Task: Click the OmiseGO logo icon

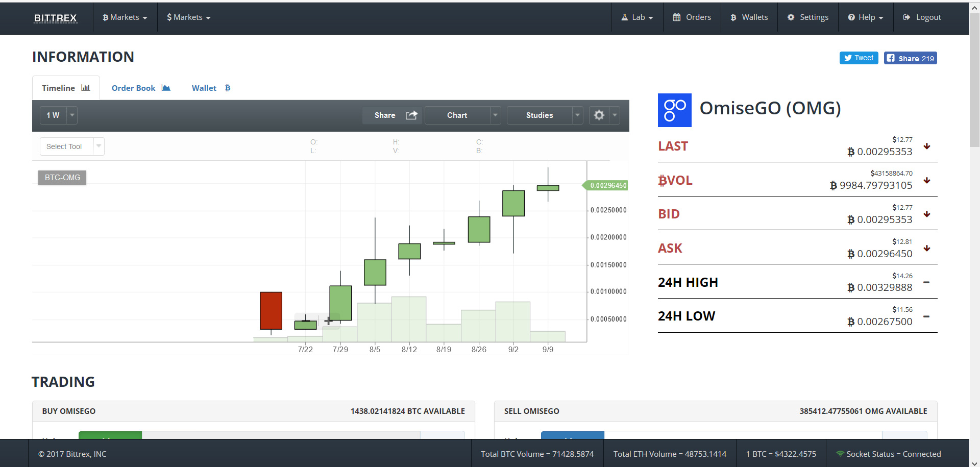Action: point(675,110)
